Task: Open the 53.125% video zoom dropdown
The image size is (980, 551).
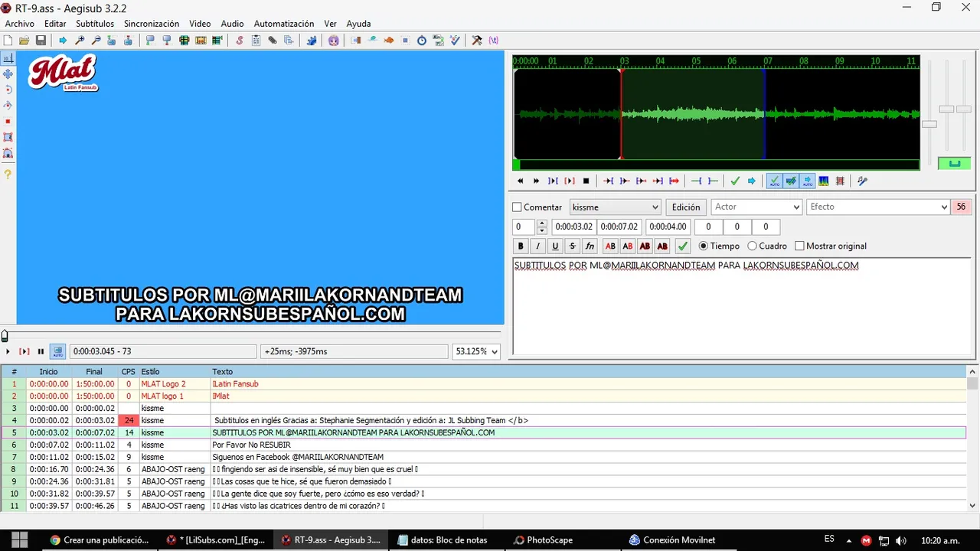Action: pyautogui.click(x=475, y=351)
